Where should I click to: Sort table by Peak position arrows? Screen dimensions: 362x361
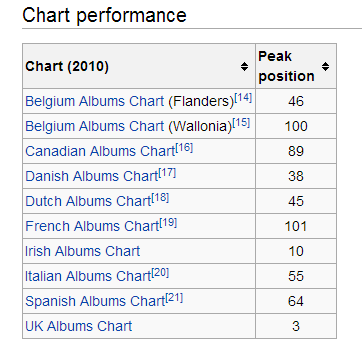click(325, 66)
